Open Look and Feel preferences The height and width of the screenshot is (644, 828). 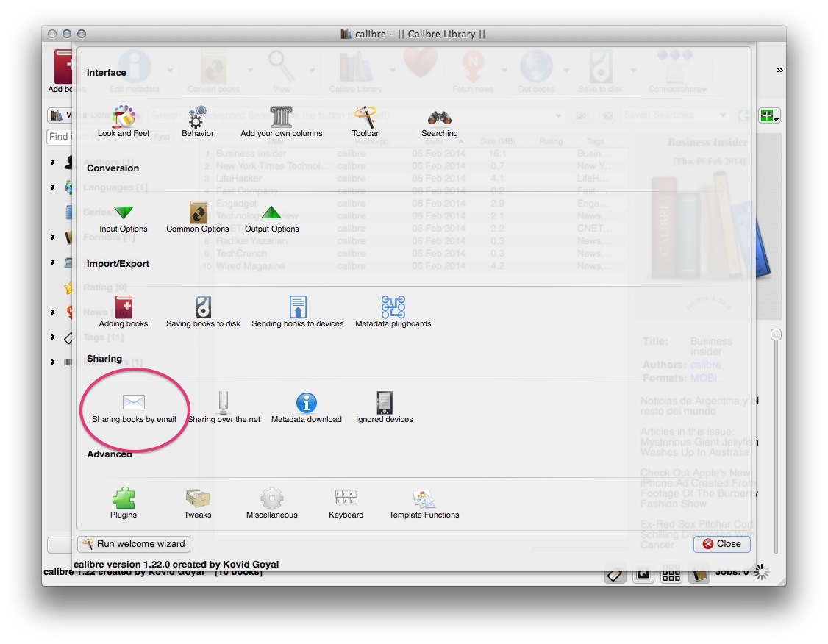tap(123, 121)
